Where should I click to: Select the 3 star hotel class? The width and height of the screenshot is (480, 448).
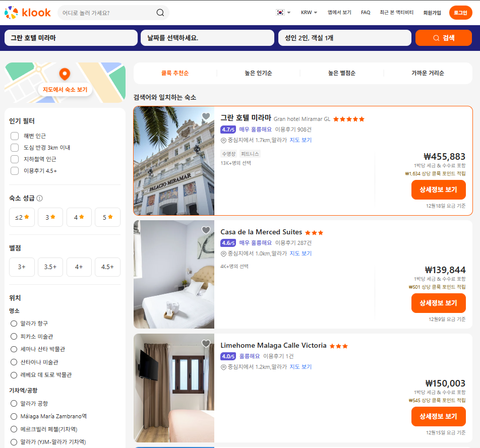click(x=50, y=217)
